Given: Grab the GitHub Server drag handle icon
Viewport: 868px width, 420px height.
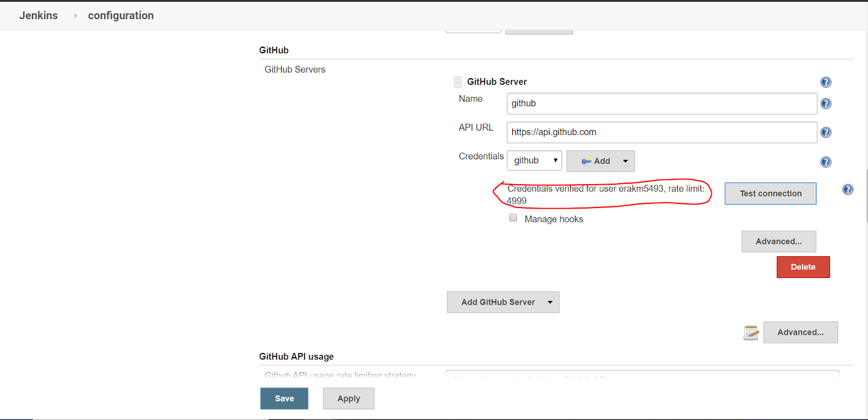Looking at the screenshot, I should click(458, 82).
